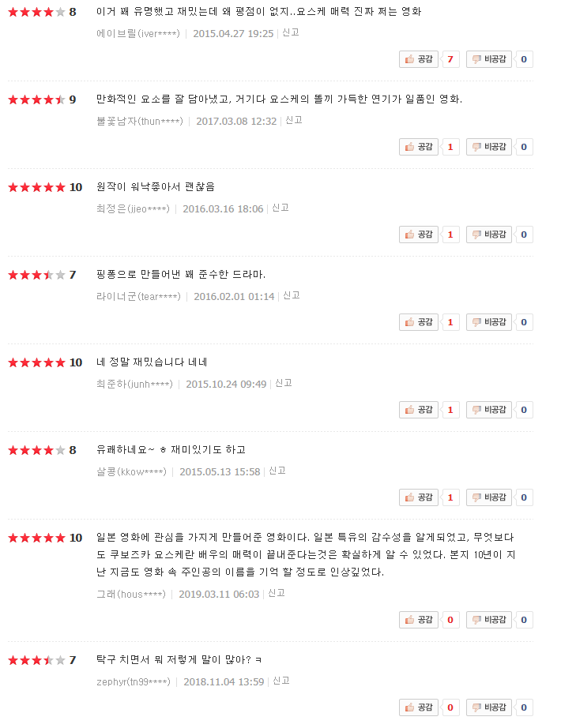Click 비공감 on zephyr review
This screenshot has height=728, width=576.
coord(488,707)
